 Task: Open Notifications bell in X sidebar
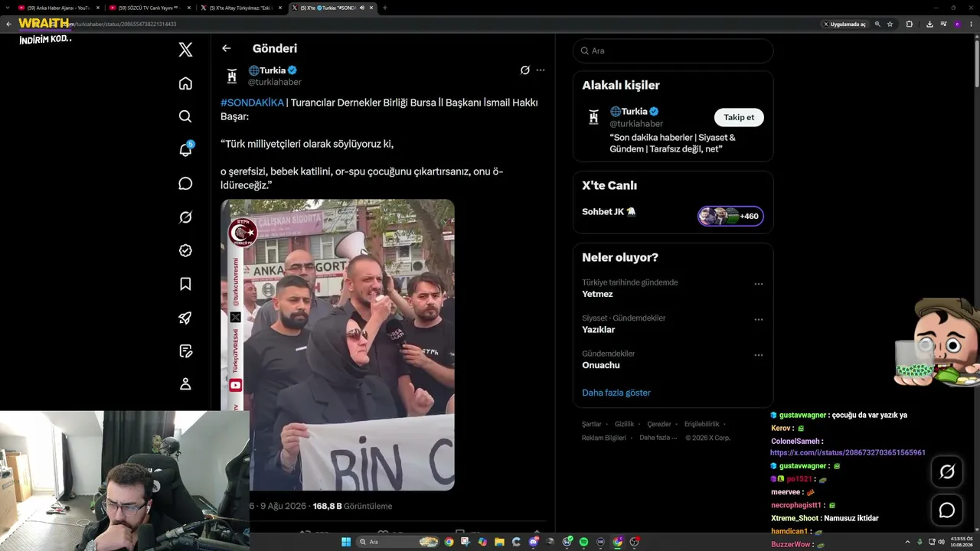(x=185, y=150)
